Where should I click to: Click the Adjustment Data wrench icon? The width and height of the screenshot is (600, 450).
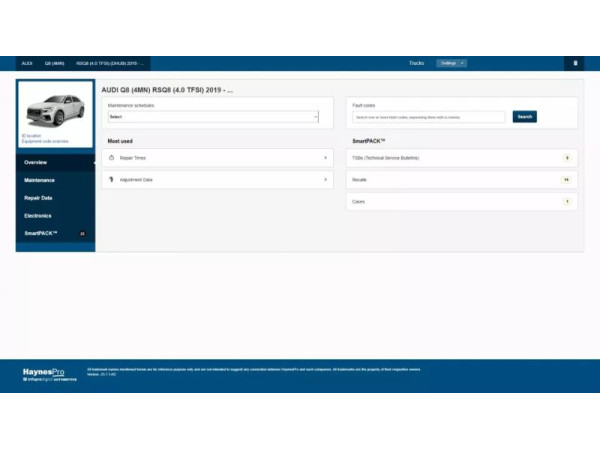click(x=111, y=180)
